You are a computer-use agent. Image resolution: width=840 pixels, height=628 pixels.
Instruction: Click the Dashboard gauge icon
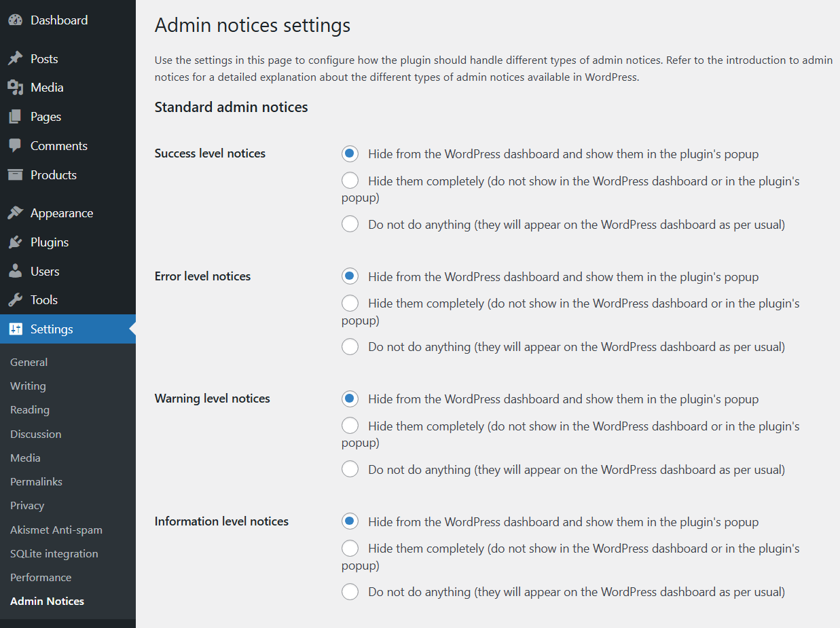(x=15, y=20)
